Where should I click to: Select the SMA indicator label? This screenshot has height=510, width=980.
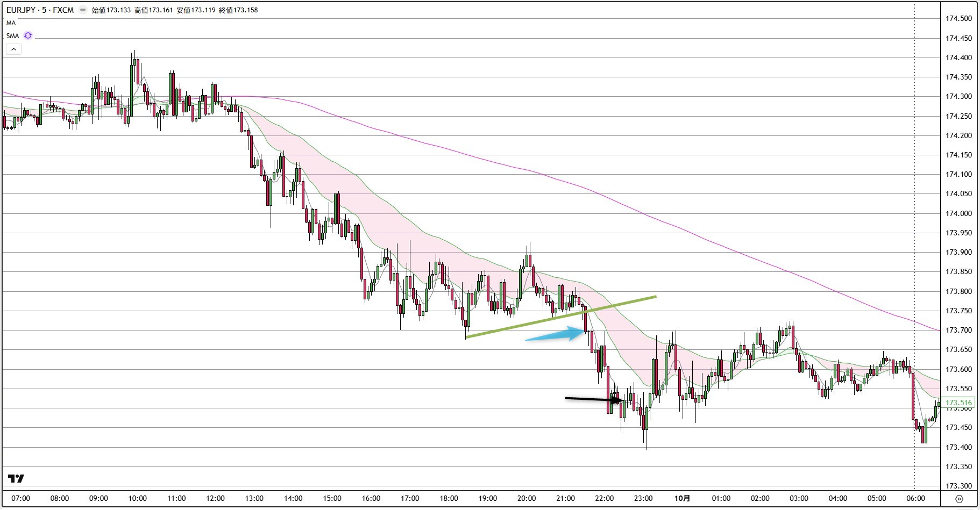click(x=12, y=35)
